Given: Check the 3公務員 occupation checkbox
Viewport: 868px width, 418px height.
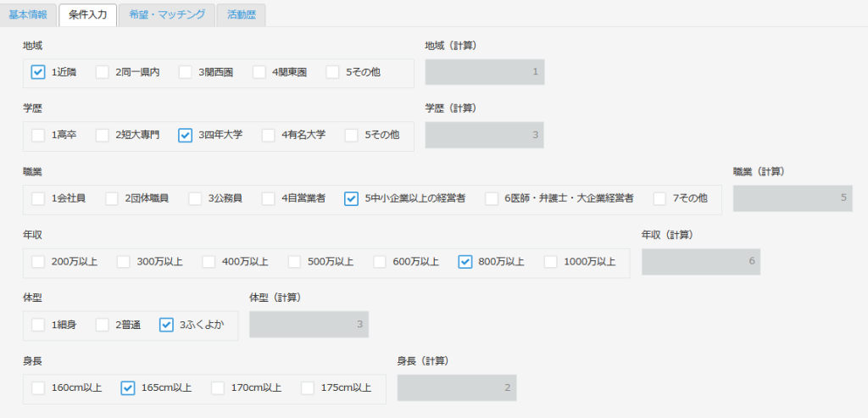Looking at the screenshot, I should point(195,198).
